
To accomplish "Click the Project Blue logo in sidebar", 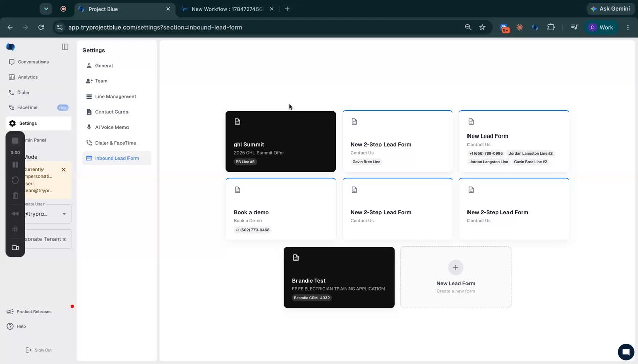I will (x=10, y=47).
